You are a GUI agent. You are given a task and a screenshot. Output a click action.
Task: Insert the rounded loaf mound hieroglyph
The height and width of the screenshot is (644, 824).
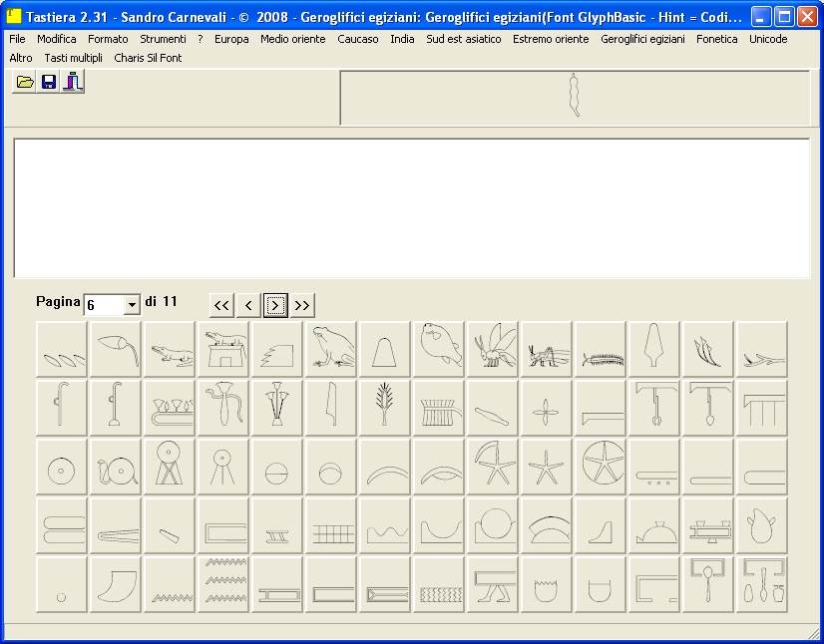pyautogui.click(x=385, y=349)
